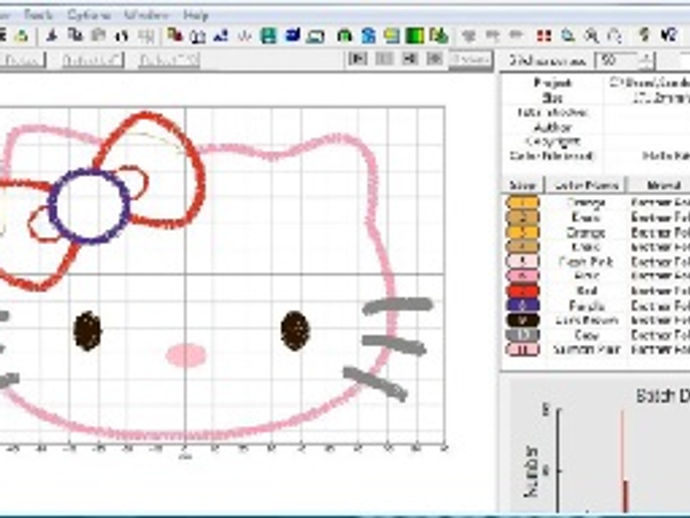Select the Dark Brown thread swatch
The width and height of the screenshot is (690, 518).
[x=522, y=320]
